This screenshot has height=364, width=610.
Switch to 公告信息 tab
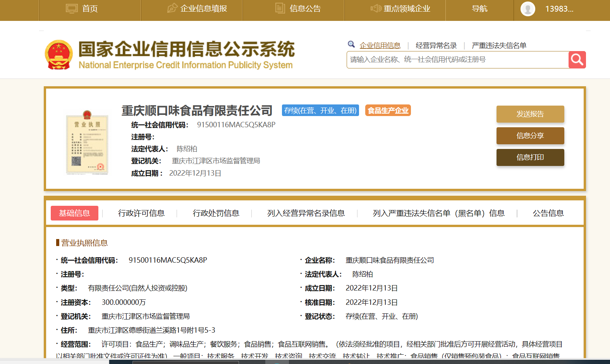point(548,213)
